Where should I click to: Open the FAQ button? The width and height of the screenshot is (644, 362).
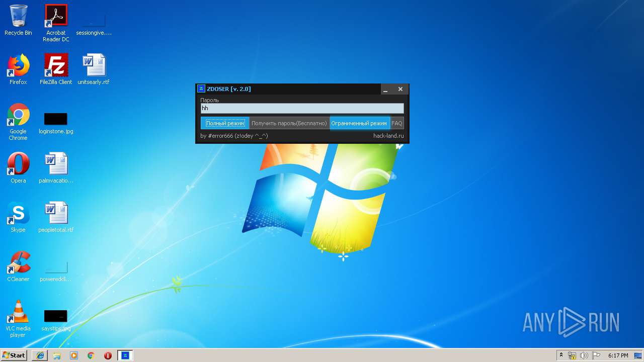[x=397, y=123]
